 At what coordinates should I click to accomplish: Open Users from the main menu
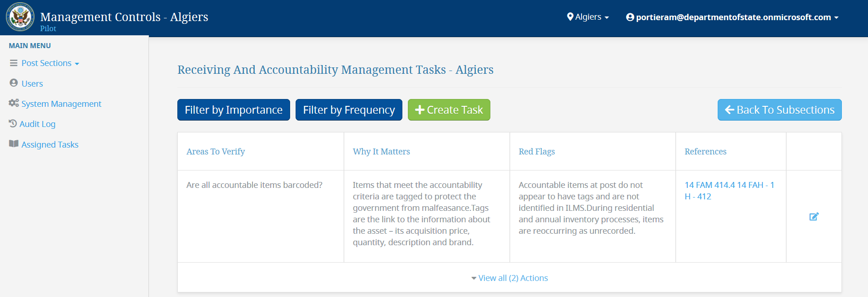[32, 83]
